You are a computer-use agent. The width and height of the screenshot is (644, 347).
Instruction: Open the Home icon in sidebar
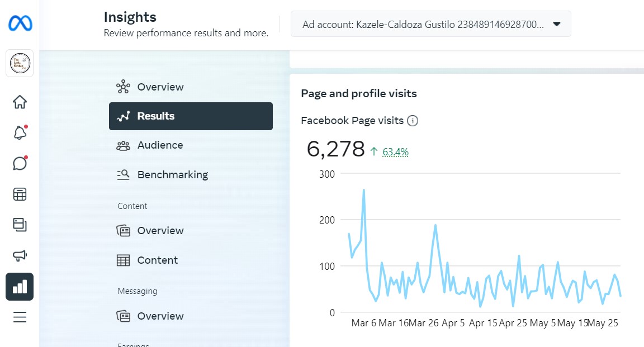pos(20,102)
